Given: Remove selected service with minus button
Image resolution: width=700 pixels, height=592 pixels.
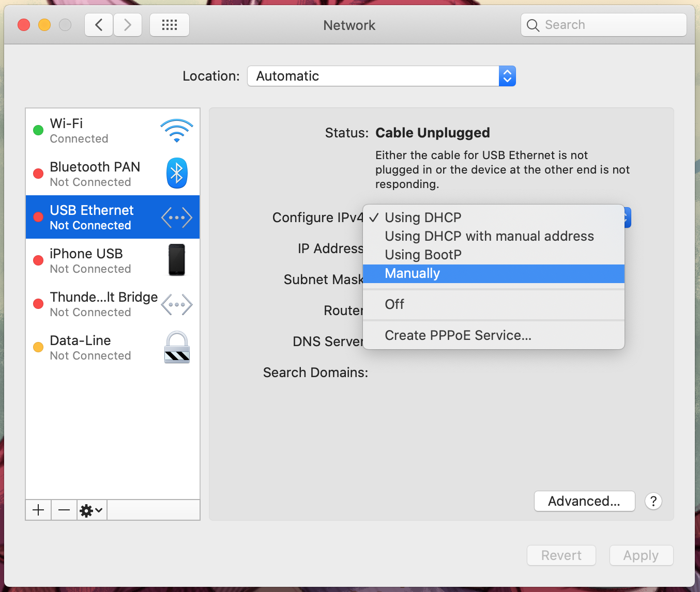Looking at the screenshot, I should coord(64,510).
